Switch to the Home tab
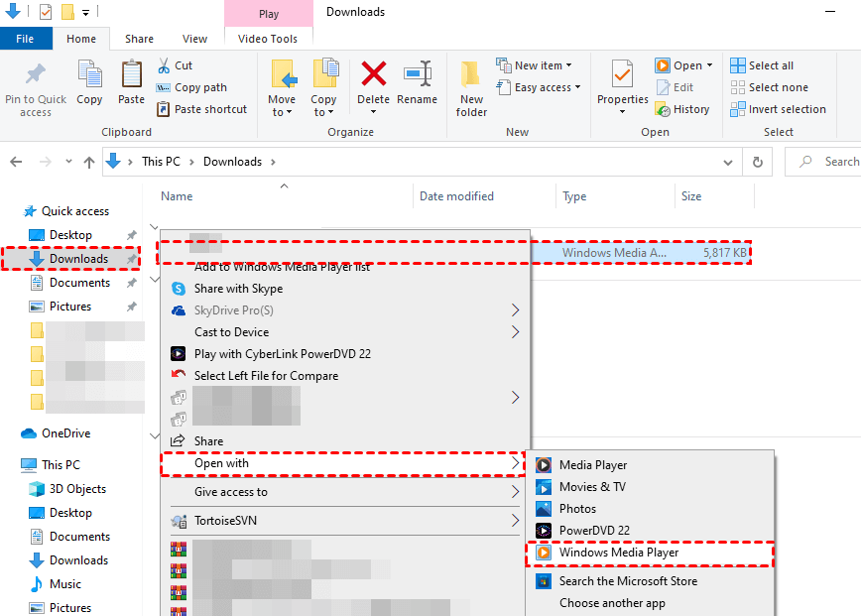Viewport: 861px width, 616px height. (81, 39)
